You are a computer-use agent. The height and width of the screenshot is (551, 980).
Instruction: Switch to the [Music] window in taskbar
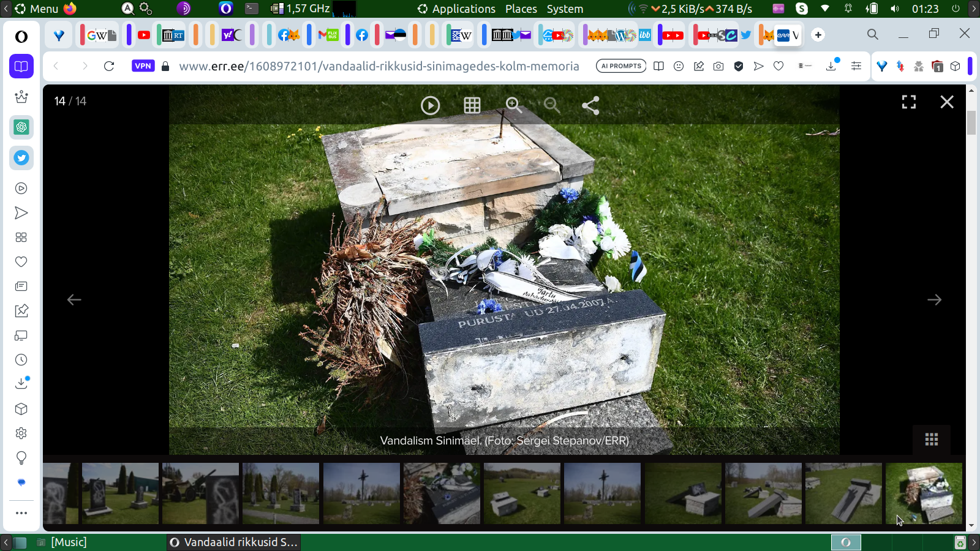(x=61, y=542)
